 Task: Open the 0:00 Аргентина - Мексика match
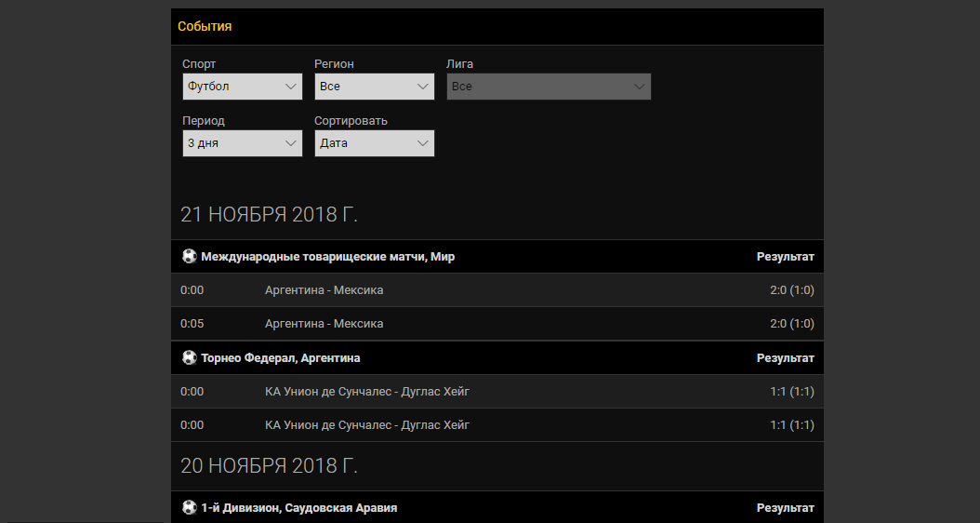click(x=497, y=290)
